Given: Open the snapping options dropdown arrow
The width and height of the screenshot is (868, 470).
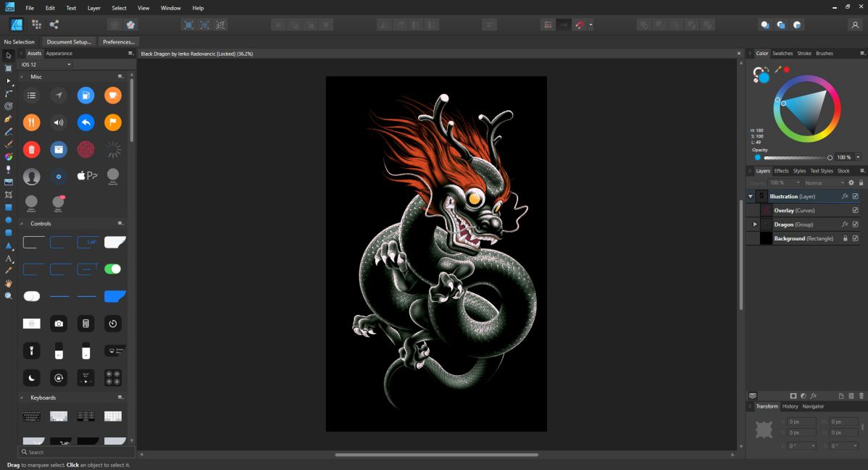Looking at the screenshot, I should coord(591,25).
